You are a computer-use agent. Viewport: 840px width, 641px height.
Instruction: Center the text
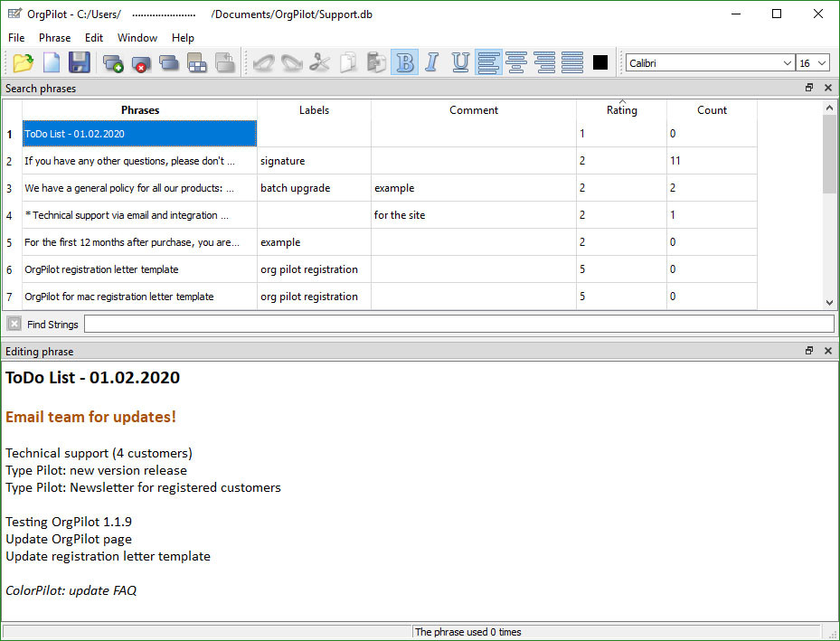point(516,62)
